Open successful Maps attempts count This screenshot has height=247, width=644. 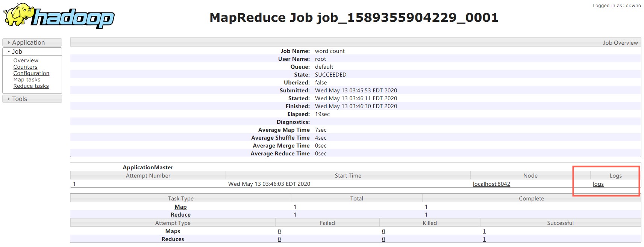click(484, 231)
